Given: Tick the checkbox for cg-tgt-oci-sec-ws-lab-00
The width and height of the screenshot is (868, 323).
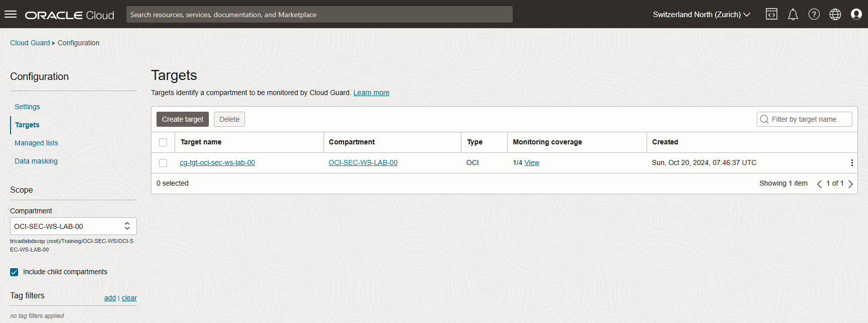Looking at the screenshot, I should tap(163, 163).
